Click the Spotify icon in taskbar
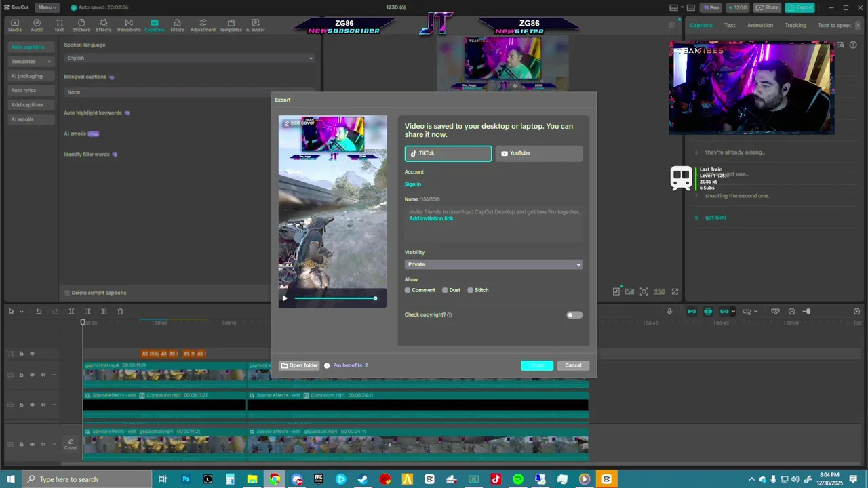The image size is (868, 488). point(518,479)
